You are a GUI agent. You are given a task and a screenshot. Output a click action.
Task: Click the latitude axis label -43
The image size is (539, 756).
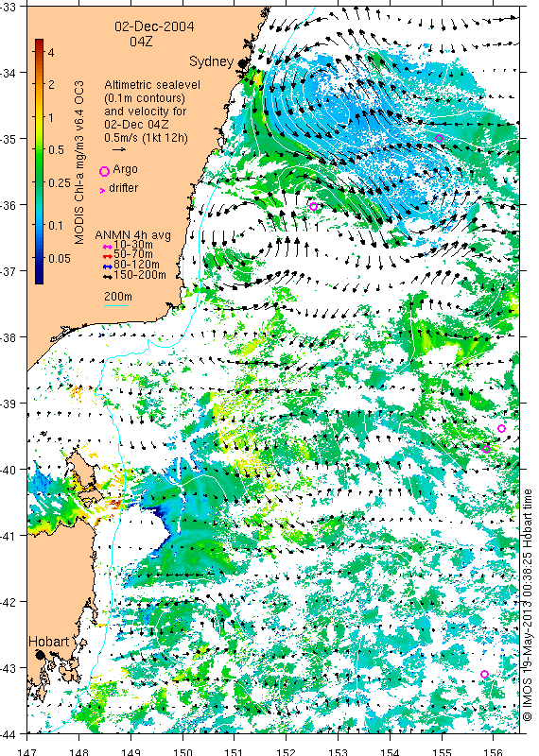click(x=9, y=668)
